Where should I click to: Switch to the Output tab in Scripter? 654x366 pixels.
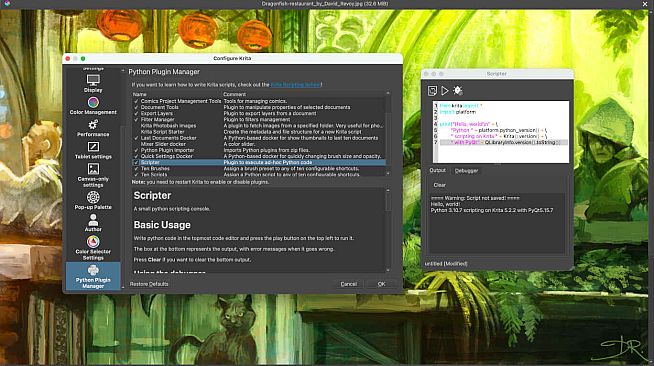click(x=437, y=170)
